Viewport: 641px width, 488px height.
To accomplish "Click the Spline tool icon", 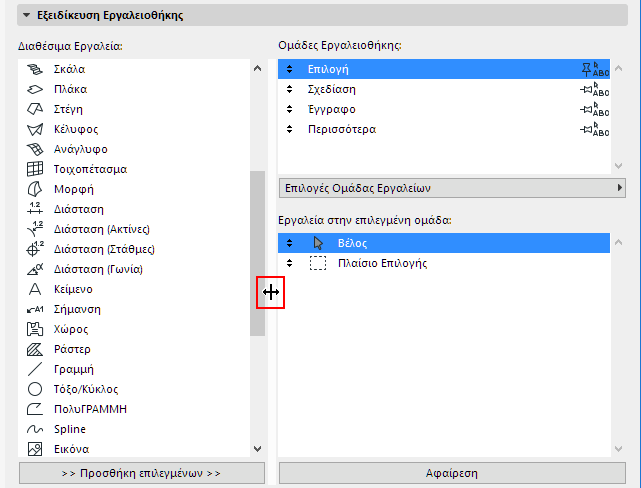I will 35,429.
